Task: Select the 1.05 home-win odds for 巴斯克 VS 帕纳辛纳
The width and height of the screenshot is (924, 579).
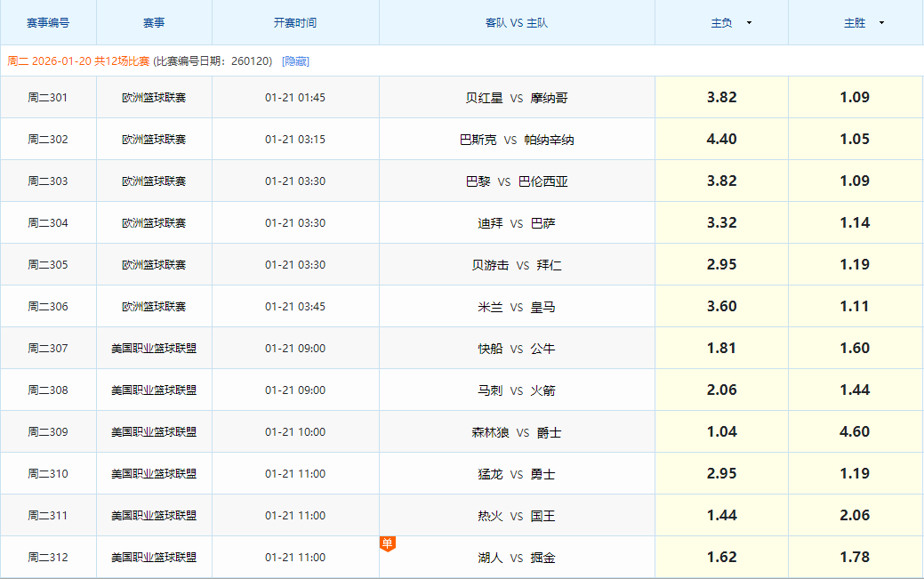Action: [x=855, y=140]
